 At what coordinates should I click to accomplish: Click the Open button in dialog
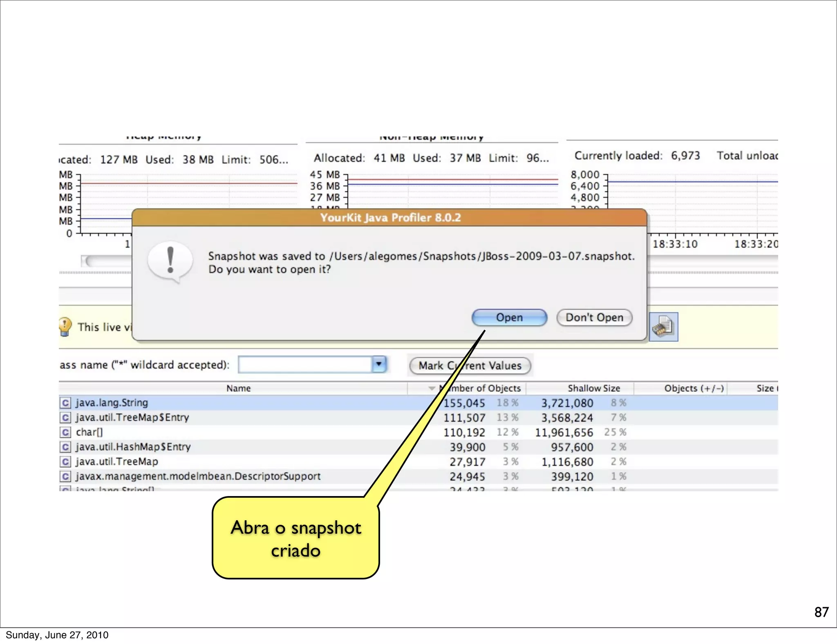[x=509, y=318]
